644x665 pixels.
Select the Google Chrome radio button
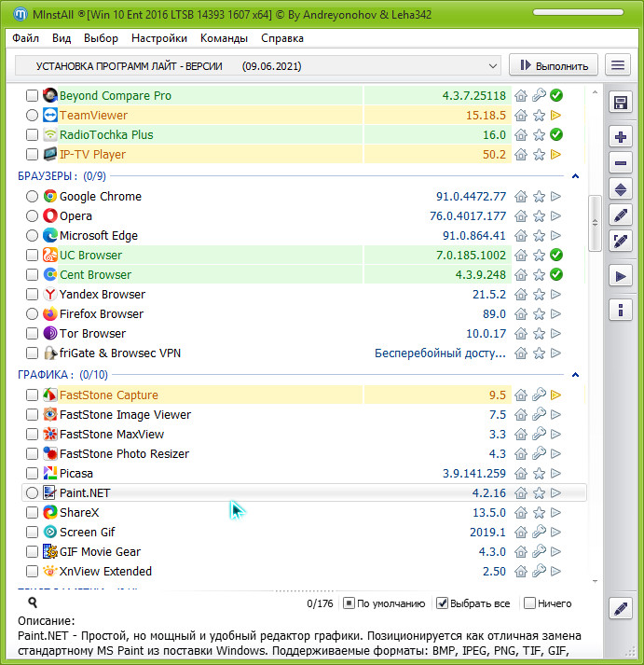click(33, 197)
